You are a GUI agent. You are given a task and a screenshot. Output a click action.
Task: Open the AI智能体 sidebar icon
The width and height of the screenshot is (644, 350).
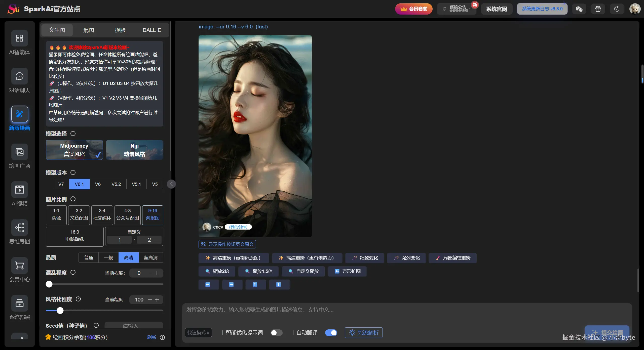[x=19, y=38]
